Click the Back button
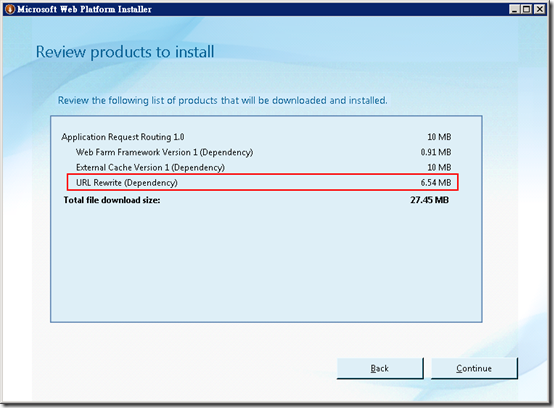 (380, 368)
